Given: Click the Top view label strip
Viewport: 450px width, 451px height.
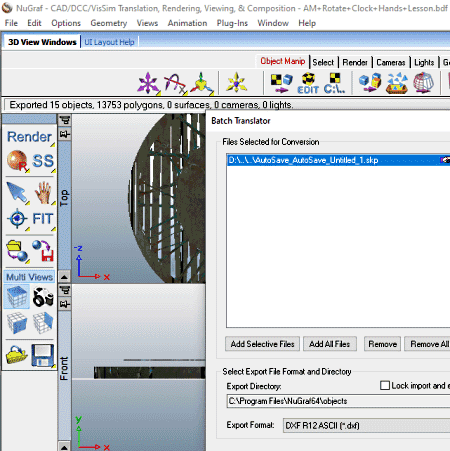Looking at the screenshot, I should tap(64, 205).
